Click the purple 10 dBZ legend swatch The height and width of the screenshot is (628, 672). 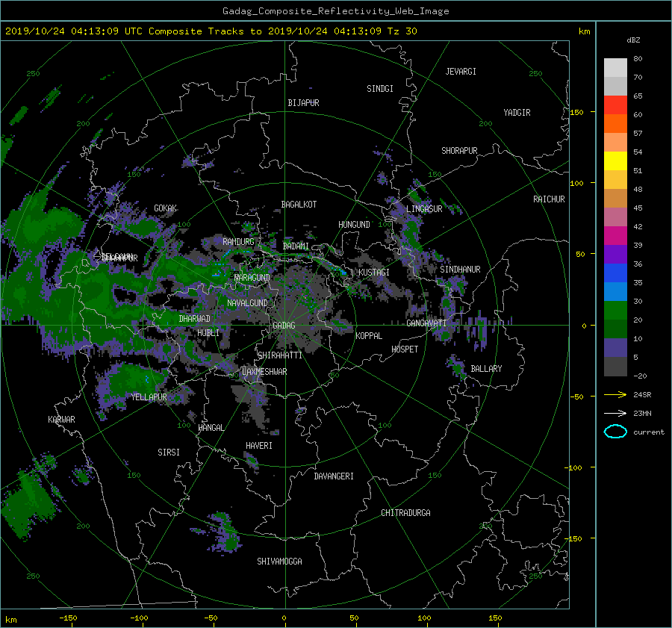615,347
